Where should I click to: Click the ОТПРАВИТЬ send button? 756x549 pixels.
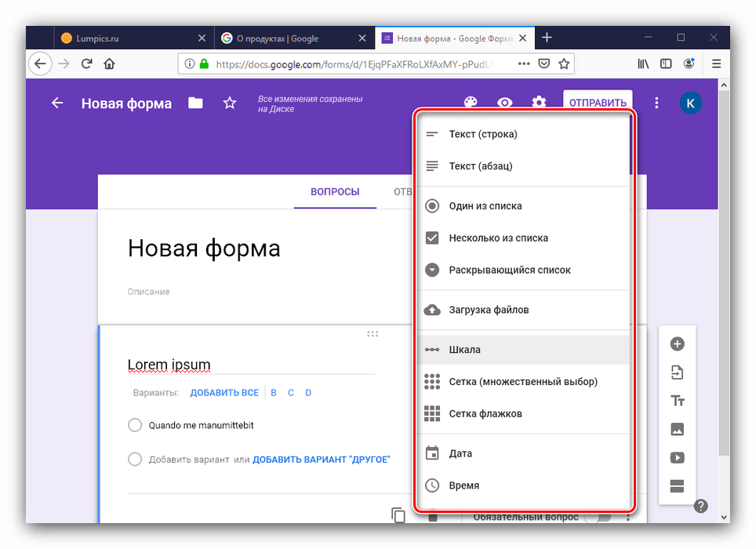tap(598, 102)
